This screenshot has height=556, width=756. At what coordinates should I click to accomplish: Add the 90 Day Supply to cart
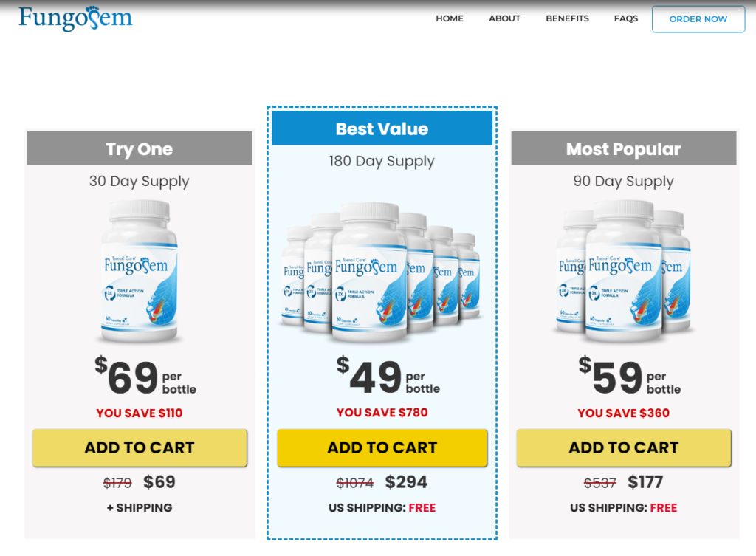click(x=623, y=447)
